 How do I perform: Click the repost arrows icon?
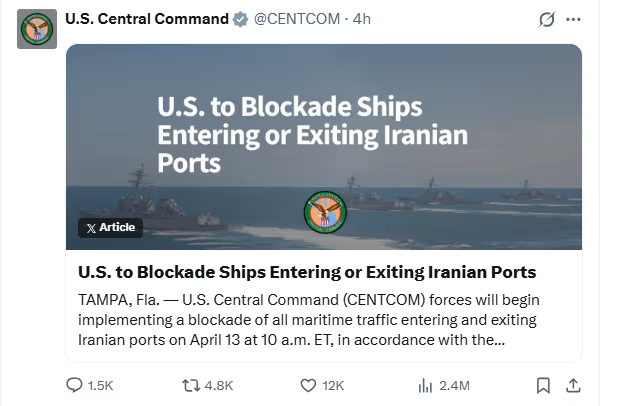[191, 385]
